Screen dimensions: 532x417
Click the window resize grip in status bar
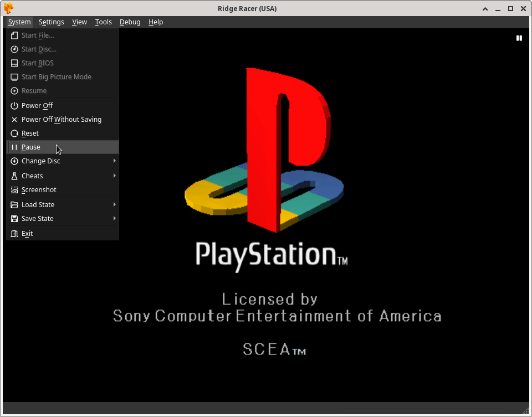pos(525,410)
